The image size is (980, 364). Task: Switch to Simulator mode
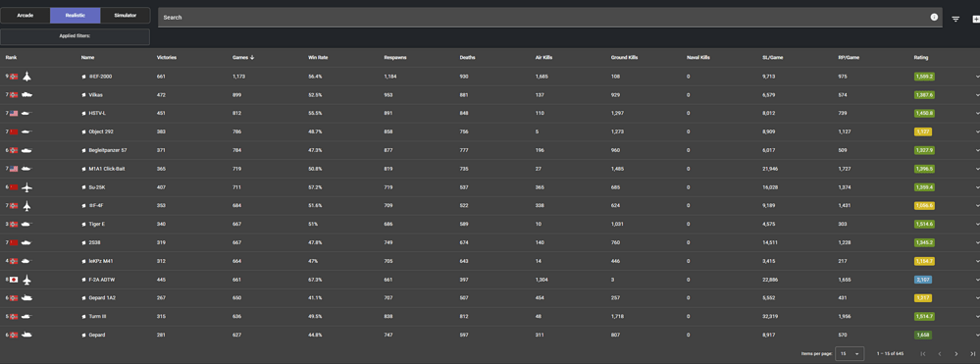[x=125, y=15]
